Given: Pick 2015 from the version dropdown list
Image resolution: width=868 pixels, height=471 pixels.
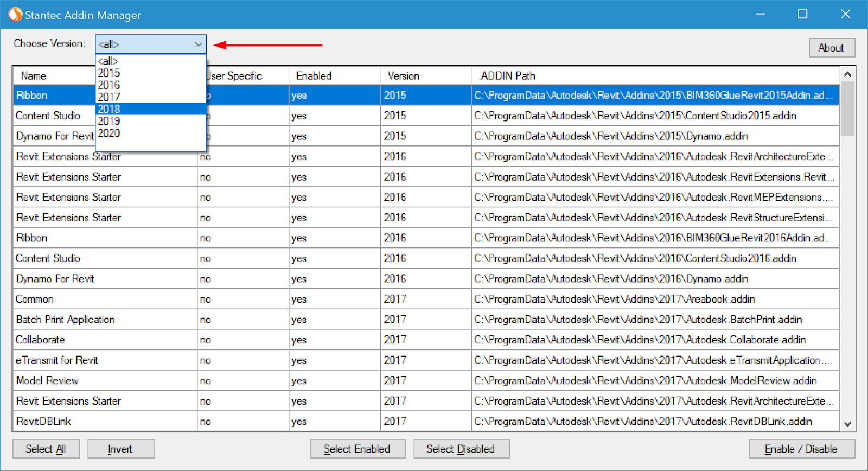Looking at the screenshot, I should (x=151, y=73).
